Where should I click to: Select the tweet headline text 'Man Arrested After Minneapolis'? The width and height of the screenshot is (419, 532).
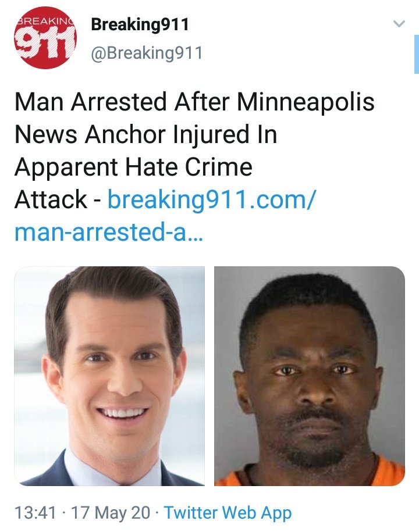coord(194,102)
